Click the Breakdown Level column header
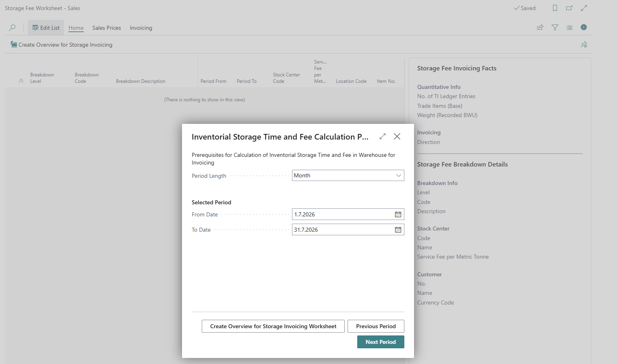617x364 pixels. tap(42, 78)
